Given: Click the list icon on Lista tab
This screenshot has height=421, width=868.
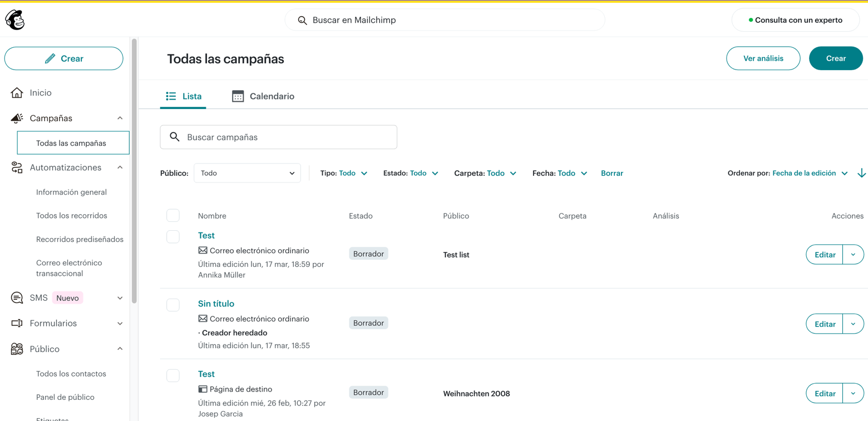Looking at the screenshot, I should coord(171,96).
